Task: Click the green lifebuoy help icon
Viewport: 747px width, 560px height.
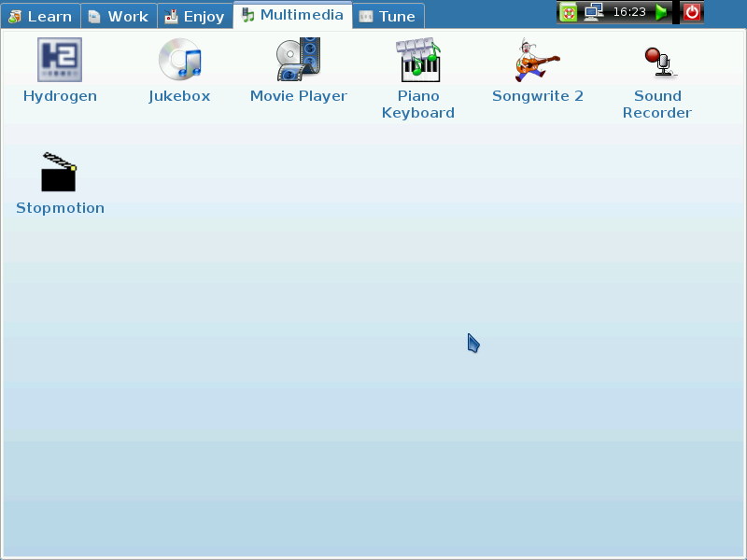Action: (x=568, y=12)
